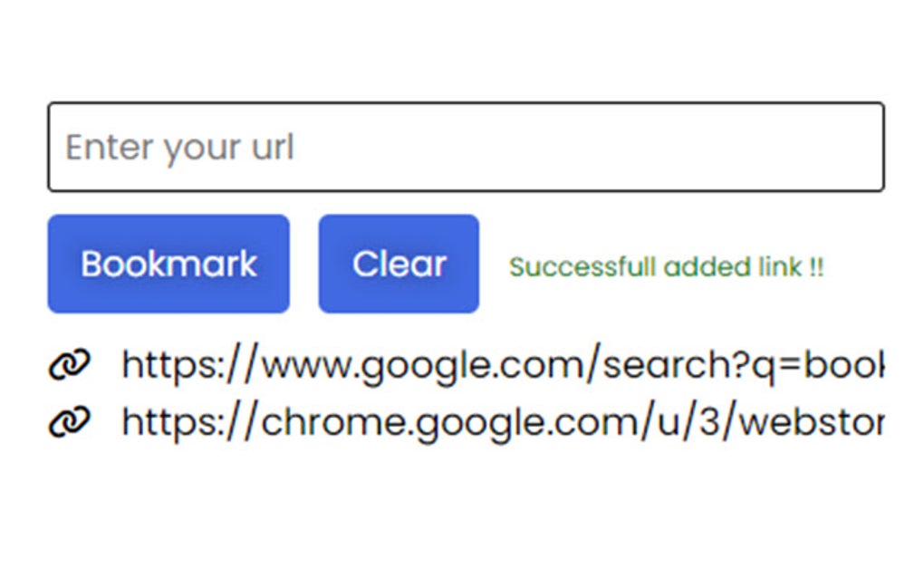924x578 pixels.
Task: Click the chain icon beside the Chrome webstore link
Action: 71,419
